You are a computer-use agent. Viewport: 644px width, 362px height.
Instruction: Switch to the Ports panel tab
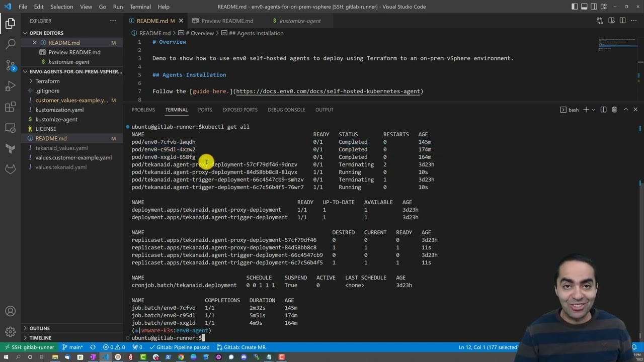tap(205, 110)
